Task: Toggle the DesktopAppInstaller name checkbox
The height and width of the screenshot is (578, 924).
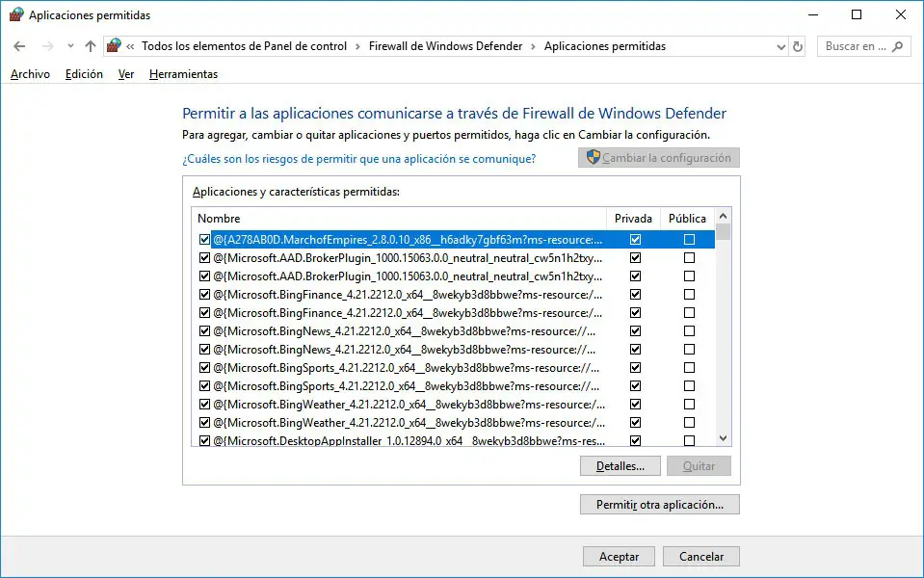Action: 204,441
